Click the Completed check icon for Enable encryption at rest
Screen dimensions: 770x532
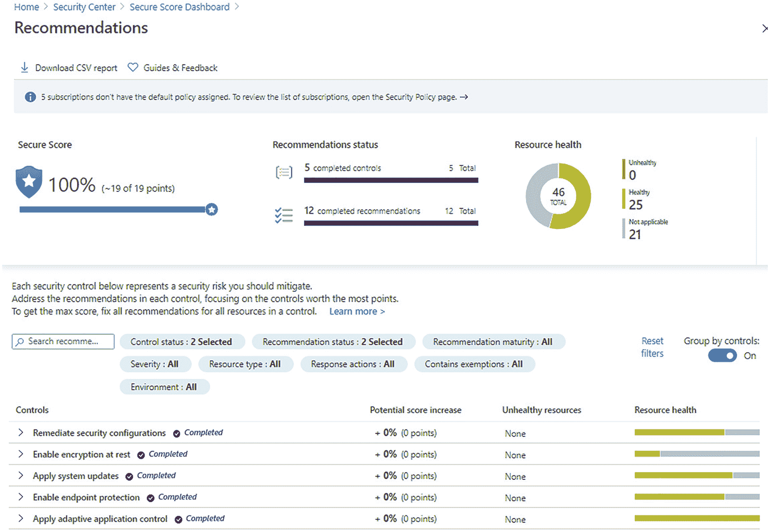click(x=141, y=455)
